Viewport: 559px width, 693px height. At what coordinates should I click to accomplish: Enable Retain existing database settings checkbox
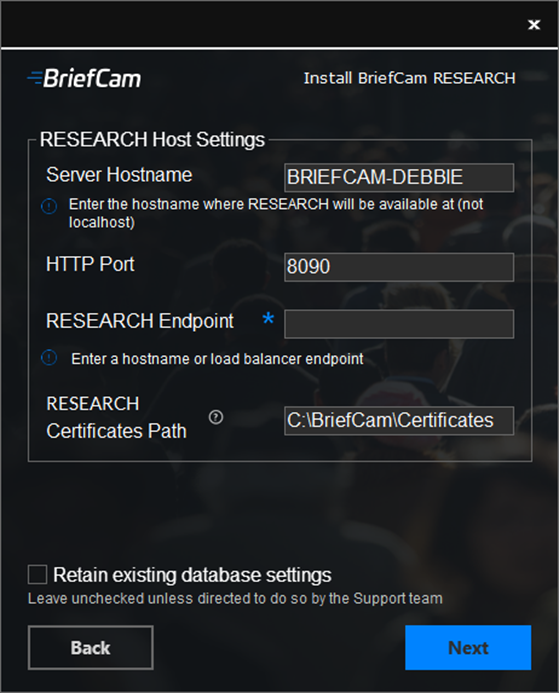(x=37, y=575)
